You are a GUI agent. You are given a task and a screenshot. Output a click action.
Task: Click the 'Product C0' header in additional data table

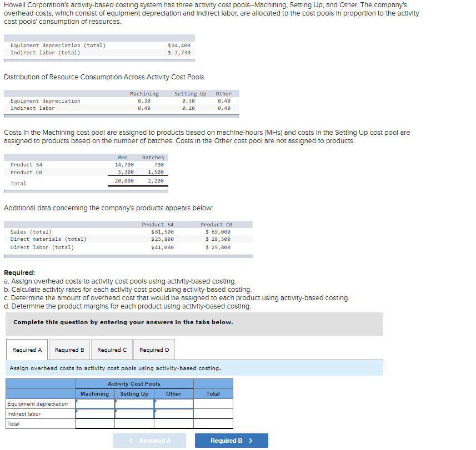pos(217,225)
